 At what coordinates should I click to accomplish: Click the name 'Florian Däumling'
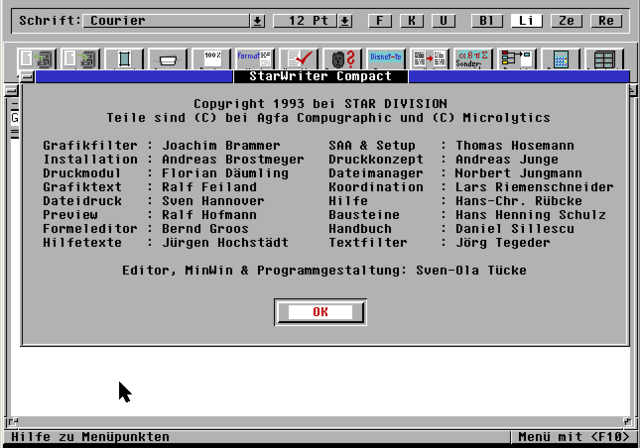pyautogui.click(x=225, y=173)
